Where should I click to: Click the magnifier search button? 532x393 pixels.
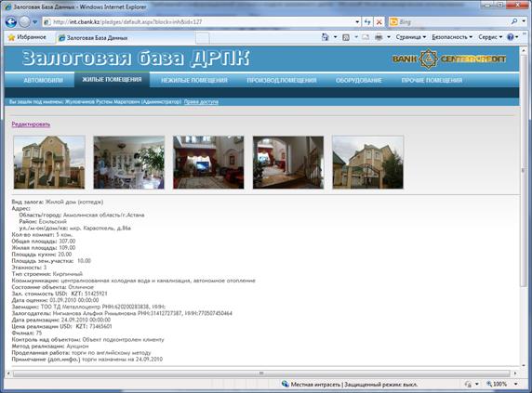tap(514, 21)
